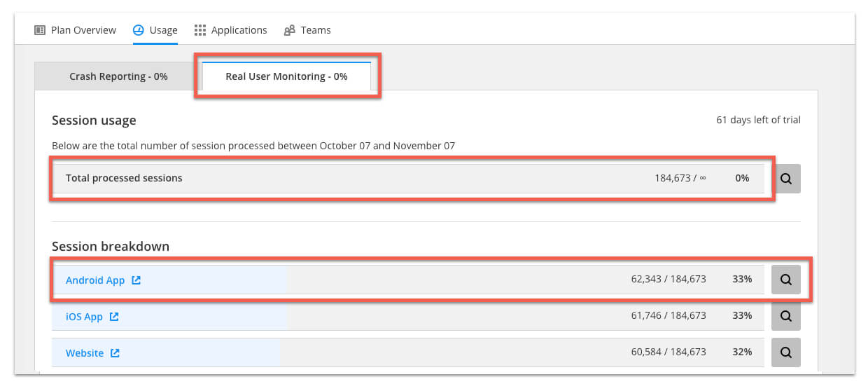Open the Website application link
868x391 pixels.
(x=85, y=353)
